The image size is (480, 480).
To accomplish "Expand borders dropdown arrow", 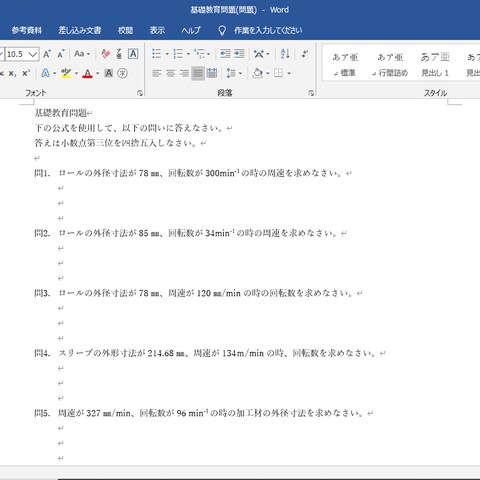I will pos(289,73).
